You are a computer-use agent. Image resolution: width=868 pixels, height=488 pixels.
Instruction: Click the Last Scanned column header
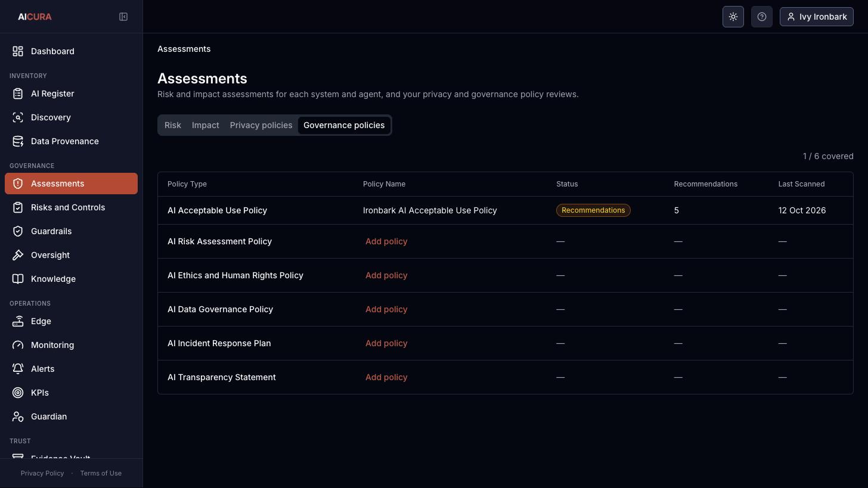[x=801, y=184]
